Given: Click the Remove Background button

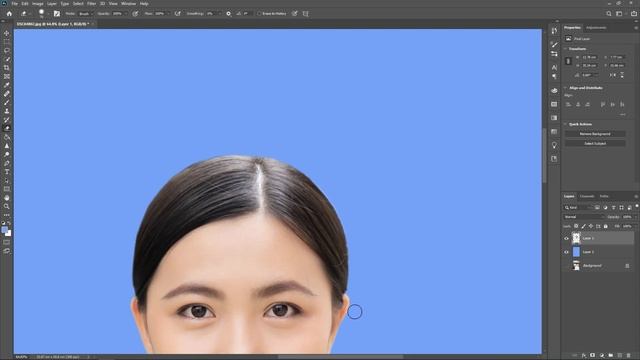Looking at the screenshot, I should 595,134.
